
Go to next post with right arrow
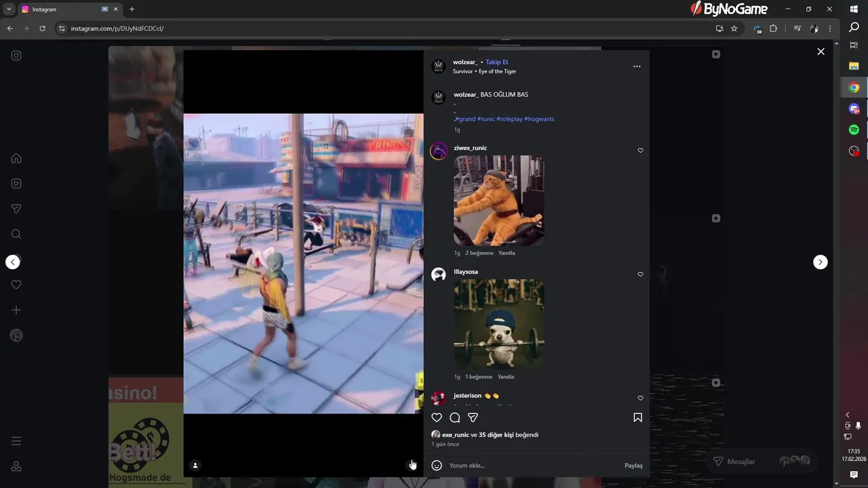coord(821,262)
